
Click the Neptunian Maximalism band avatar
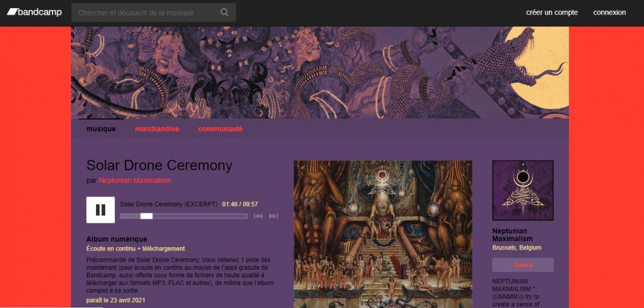523,190
